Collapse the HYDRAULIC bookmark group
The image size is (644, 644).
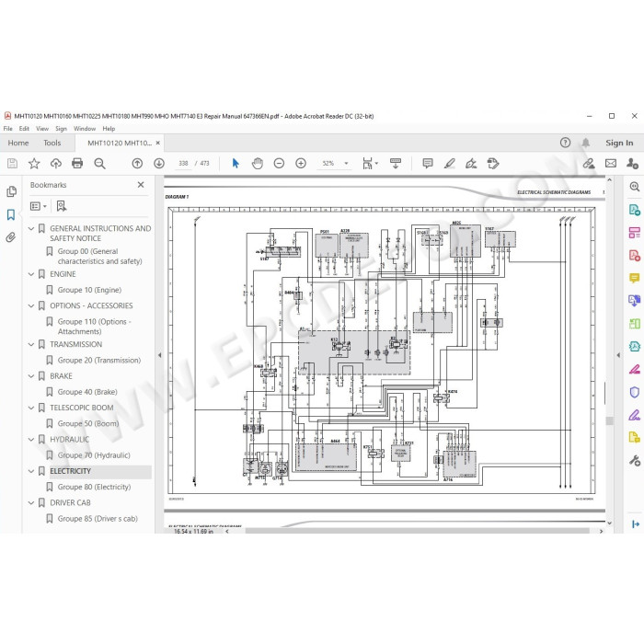(x=31, y=439)
